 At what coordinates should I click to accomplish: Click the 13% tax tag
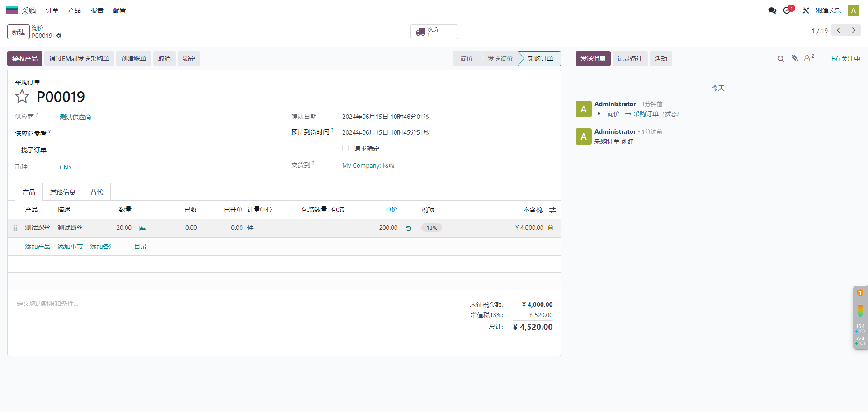432,228
